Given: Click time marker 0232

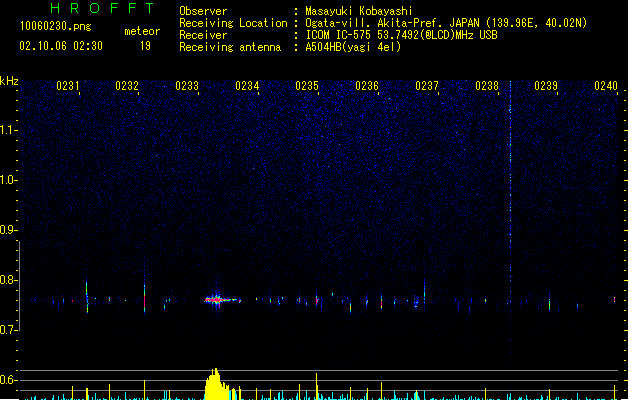Looking at the screenshot, I should click(127, 86).
